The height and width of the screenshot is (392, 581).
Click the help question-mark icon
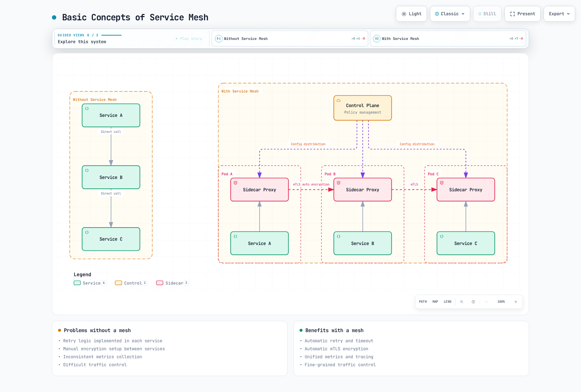(473, 302)
